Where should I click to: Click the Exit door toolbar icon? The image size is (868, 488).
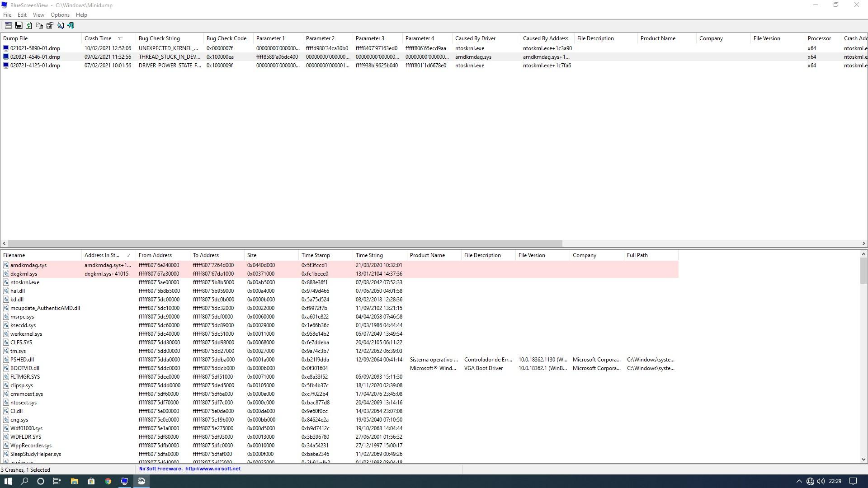coord(71,26)
